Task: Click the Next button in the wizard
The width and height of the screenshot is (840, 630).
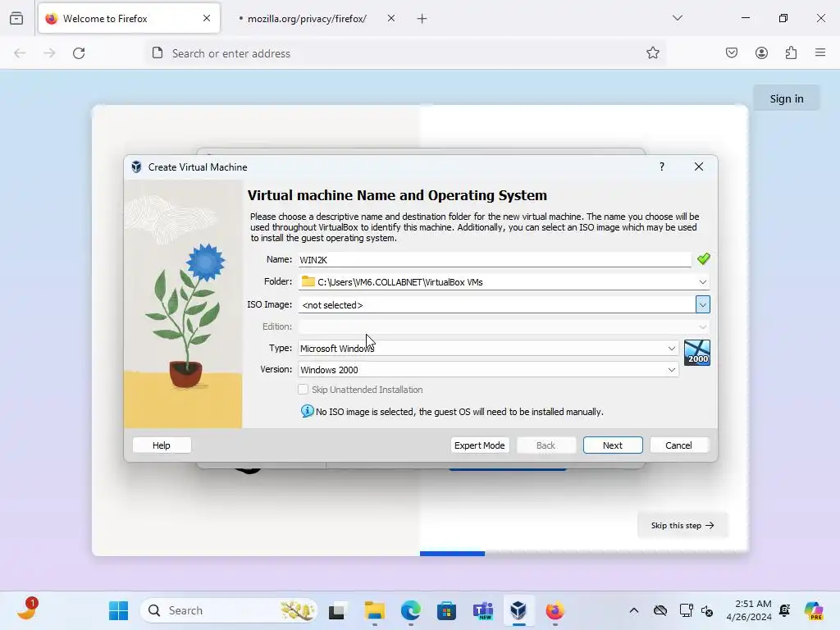Action: pyautogui.click(x=613, y=445)
